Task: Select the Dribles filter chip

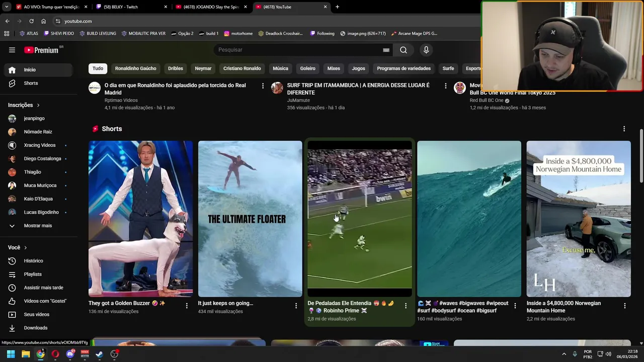Action: pos(176,68)
